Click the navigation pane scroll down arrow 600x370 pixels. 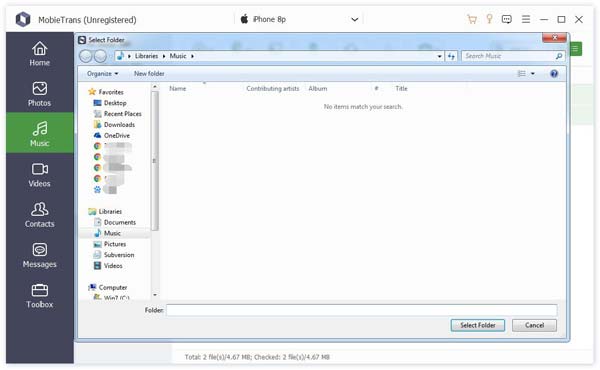(x=155, y=295)
